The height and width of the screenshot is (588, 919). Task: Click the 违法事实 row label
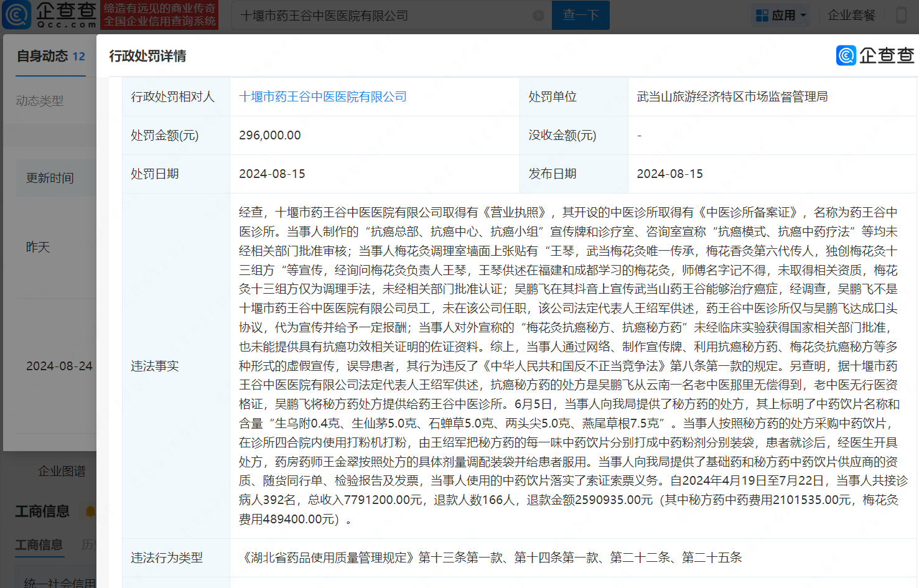point(155,366)
